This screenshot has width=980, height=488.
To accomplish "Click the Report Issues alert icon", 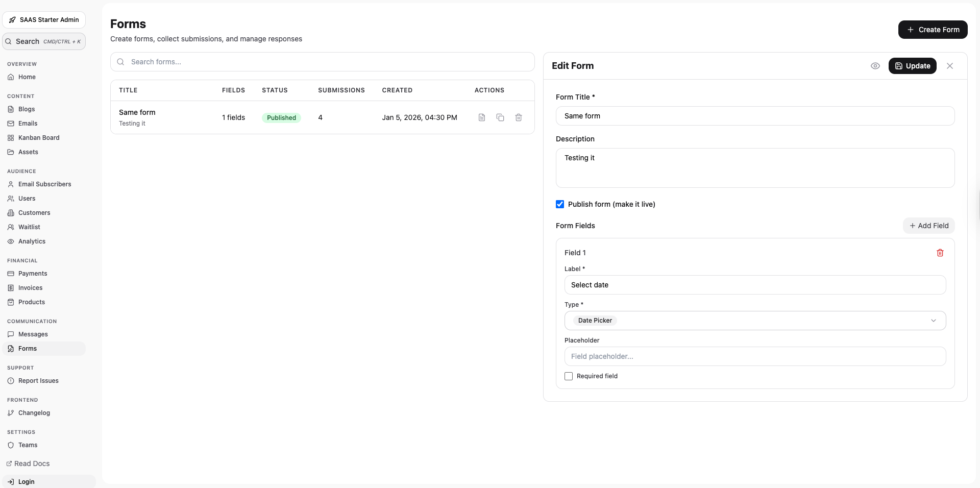I will click(x=11, y=381).
